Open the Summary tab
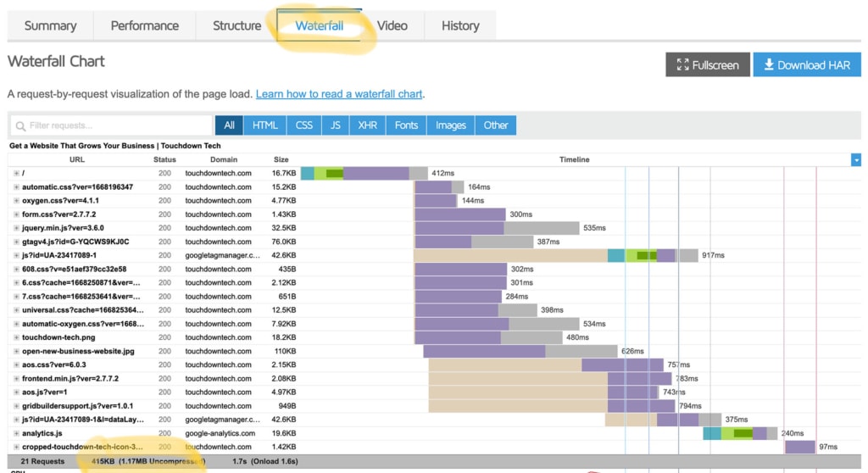 click(50, 25)
